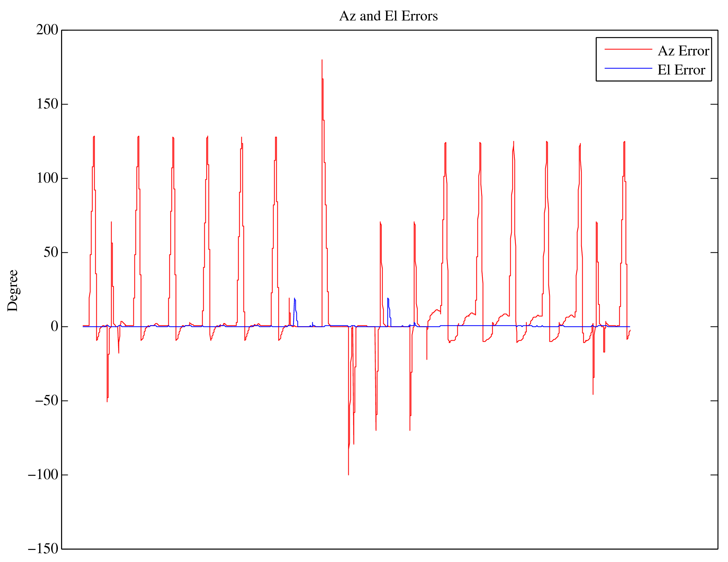Click the 150 y-axis tick label
Viewport: 728px width, 562px height.
coord(47,104)
